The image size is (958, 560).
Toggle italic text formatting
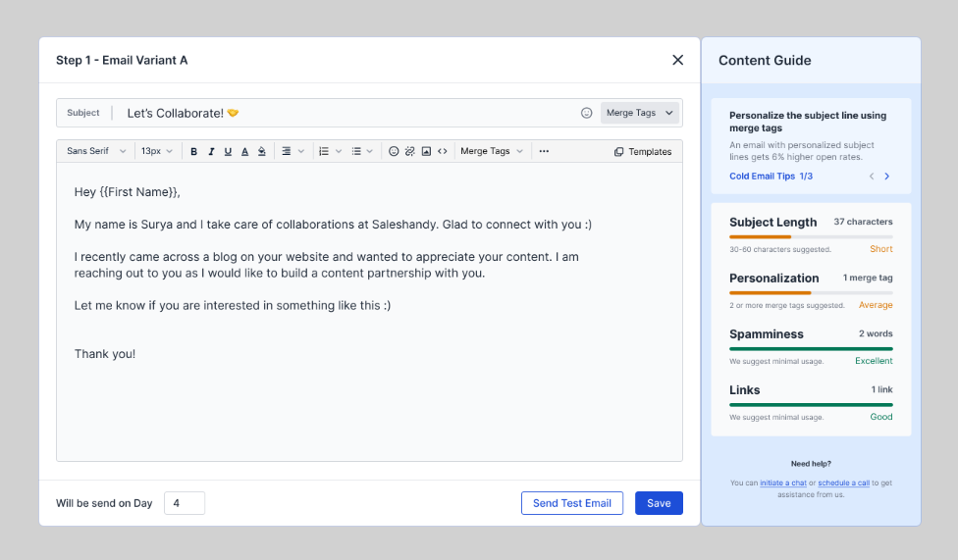click(x=211, y=151)
